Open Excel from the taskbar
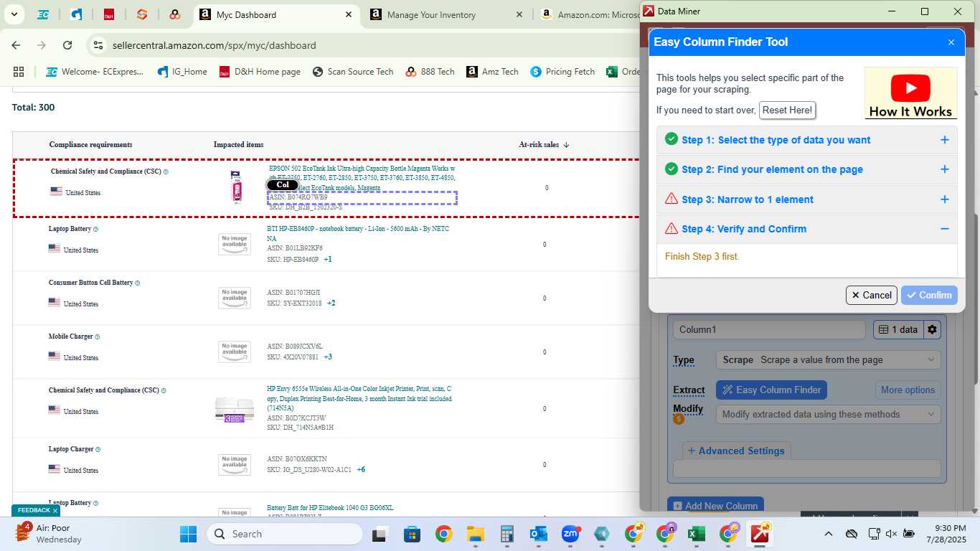This screenshot has height=551, width=980. pos(696,534)
